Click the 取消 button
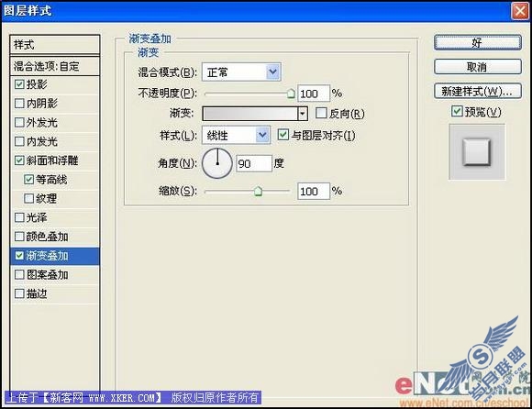Screen dimensions: 532x409 coord(478,66)
